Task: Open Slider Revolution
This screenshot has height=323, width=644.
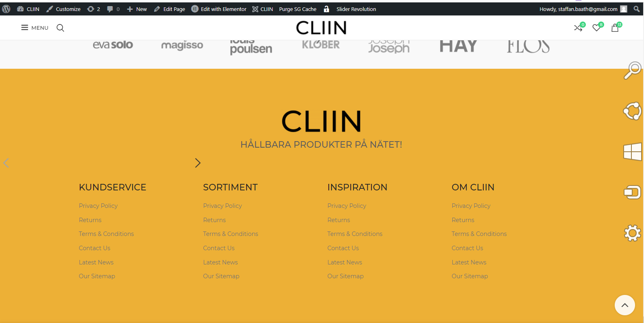Action: click(x=356, y=9)
